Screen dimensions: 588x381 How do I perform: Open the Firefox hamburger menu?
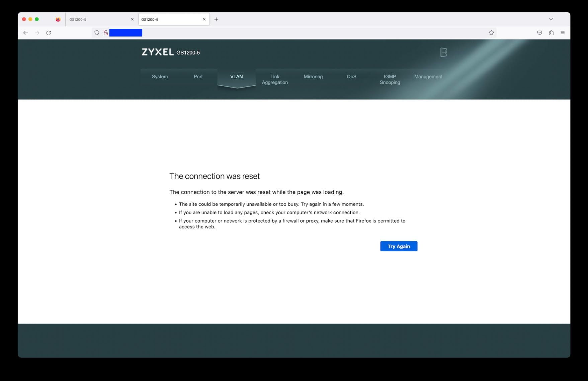[x=563, y=33]
